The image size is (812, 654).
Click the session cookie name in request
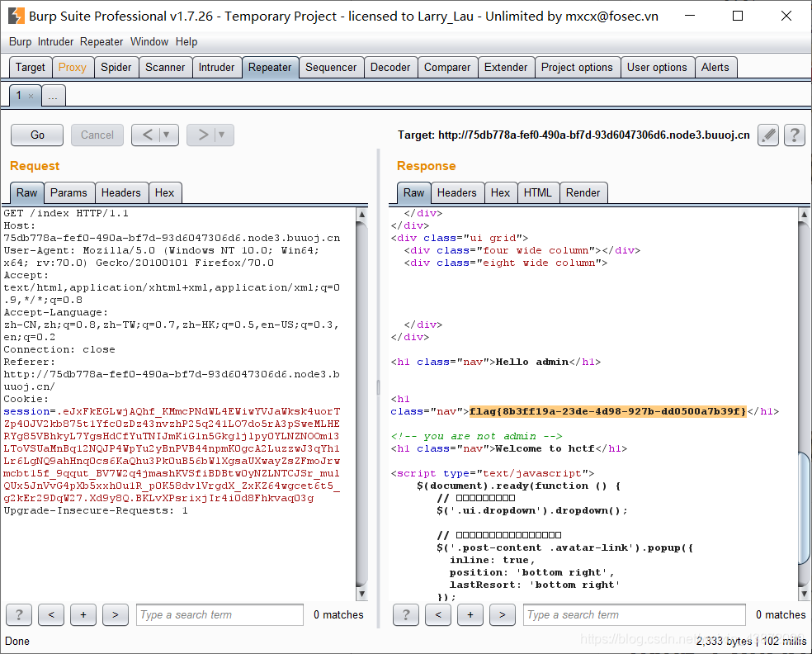coord(26,411)
